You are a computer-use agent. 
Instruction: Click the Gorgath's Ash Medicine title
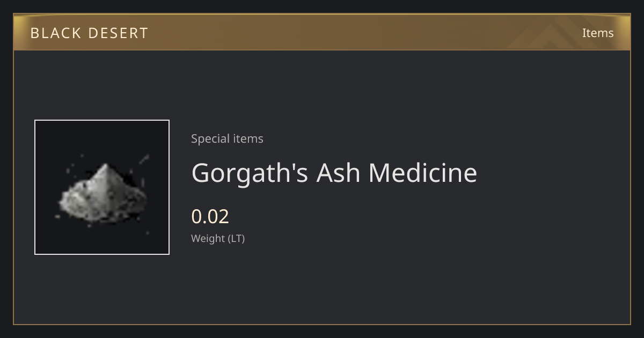(334, 173)
